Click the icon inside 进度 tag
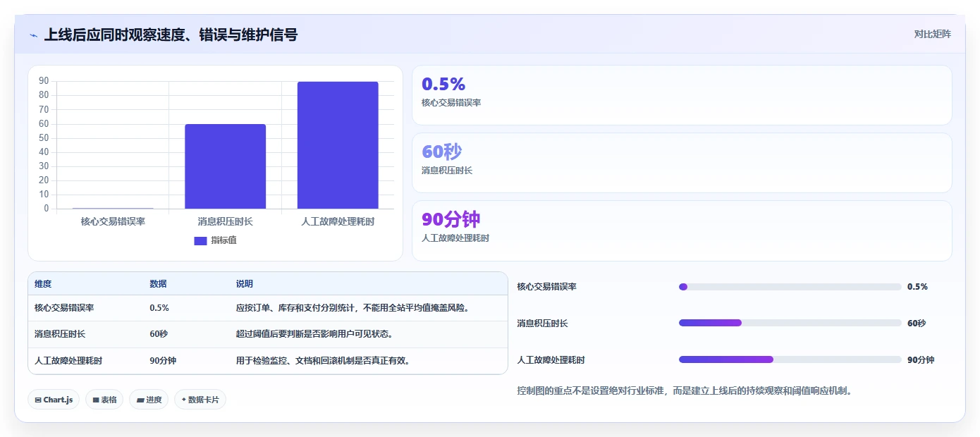This screenshot has height=437, width=980. (x=140, y=400)
